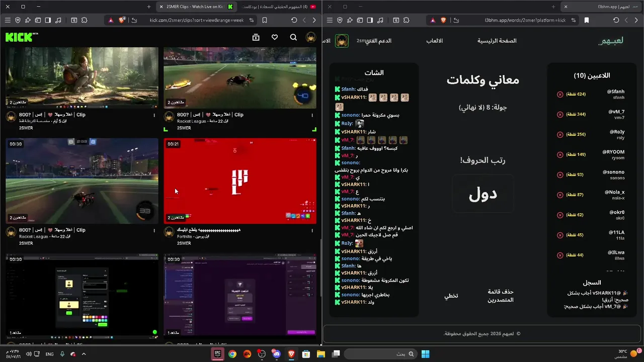
Task: Remove player RYOOM from list
Action: coord(560,155)
